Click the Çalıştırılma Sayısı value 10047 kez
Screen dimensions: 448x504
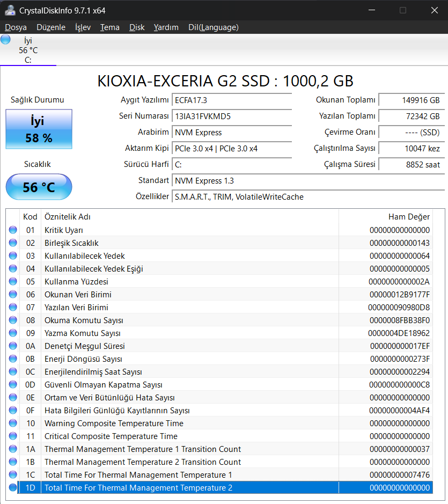click(x=412, y=148)
